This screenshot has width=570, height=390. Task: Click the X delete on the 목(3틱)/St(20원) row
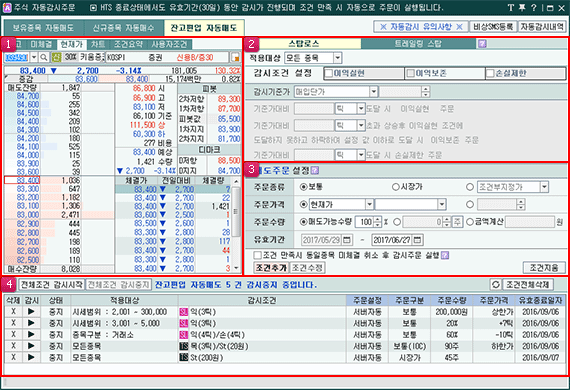[x=13, y=346]
